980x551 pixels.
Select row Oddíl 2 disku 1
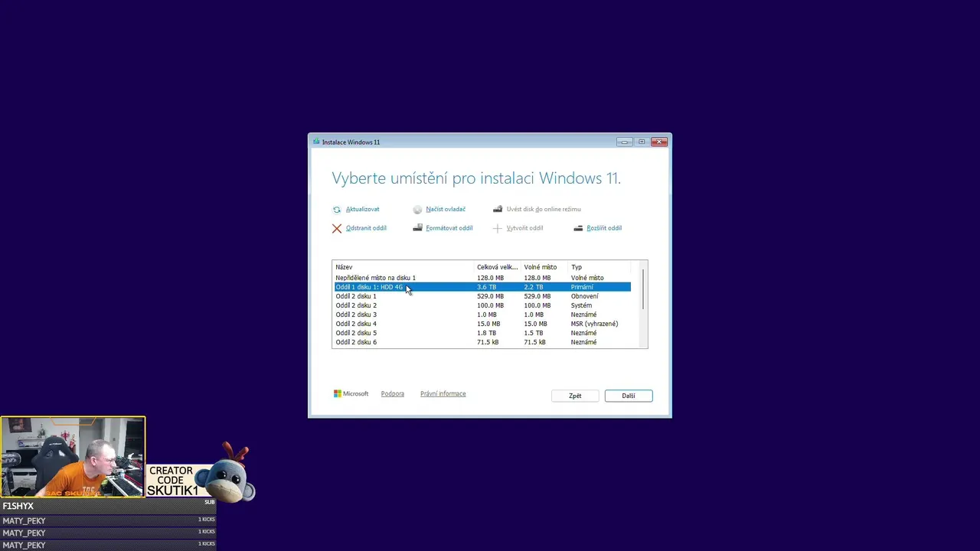(x=482, y=296)
